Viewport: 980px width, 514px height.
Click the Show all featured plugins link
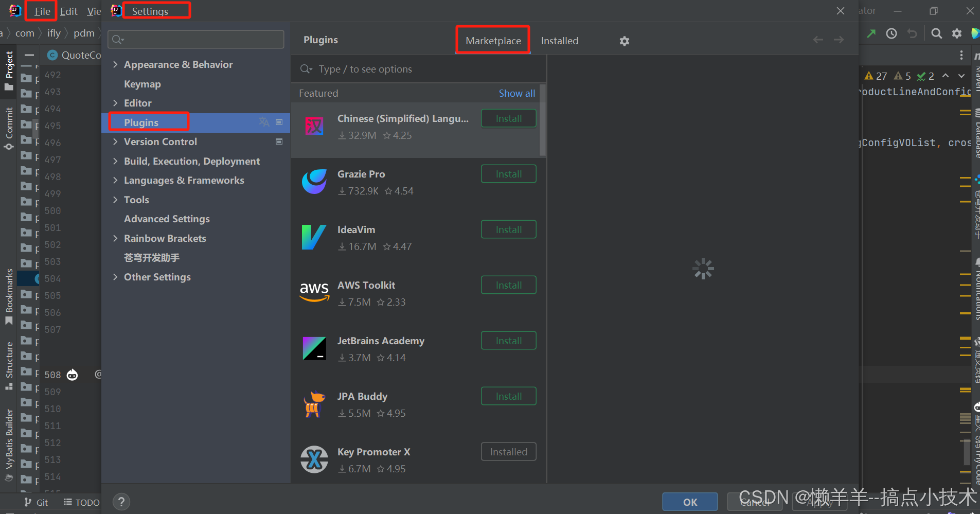[517, 93]
